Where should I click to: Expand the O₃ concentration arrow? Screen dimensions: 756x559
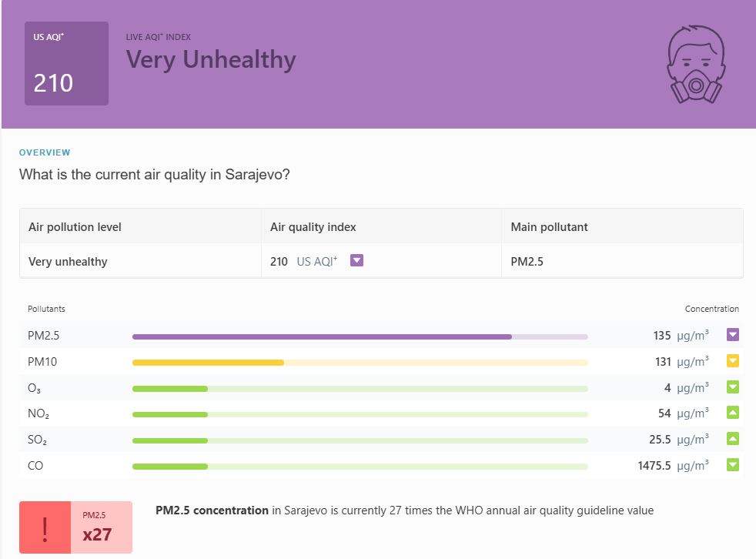[733, 387]
